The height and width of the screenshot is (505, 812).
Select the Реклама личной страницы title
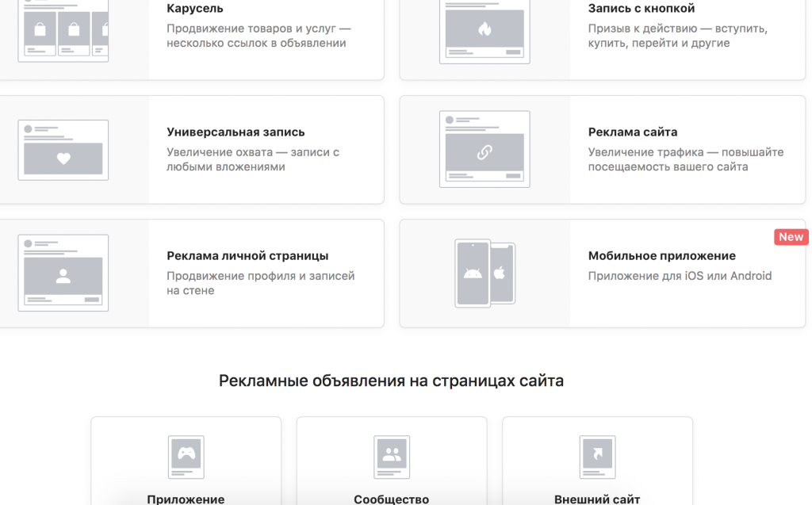247,256
